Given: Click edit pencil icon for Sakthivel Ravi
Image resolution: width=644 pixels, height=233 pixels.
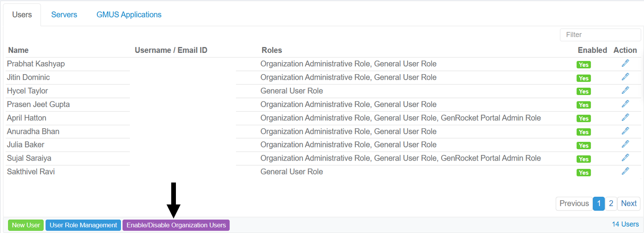Looking at the screenshot, I should 625,172.
